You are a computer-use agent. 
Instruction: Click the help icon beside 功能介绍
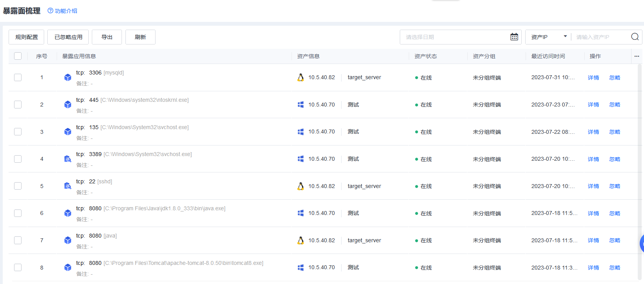pyautogui.click(x=50, y=11)
